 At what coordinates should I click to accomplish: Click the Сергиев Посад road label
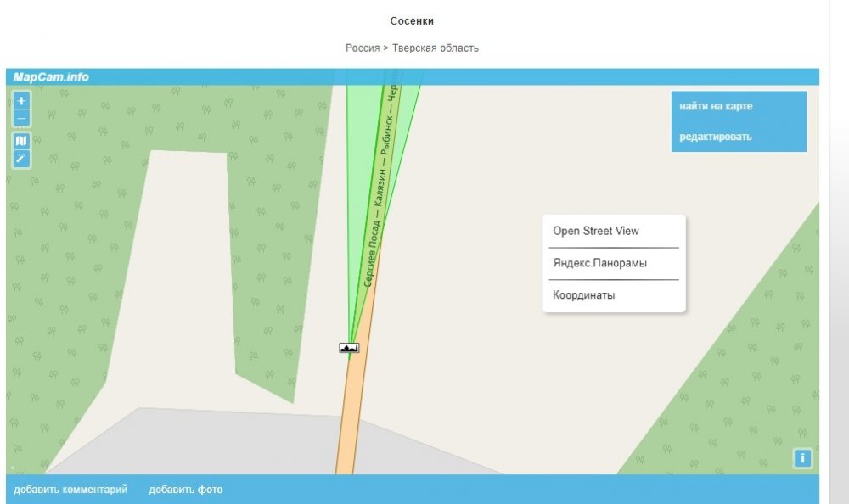pos(373,254)
